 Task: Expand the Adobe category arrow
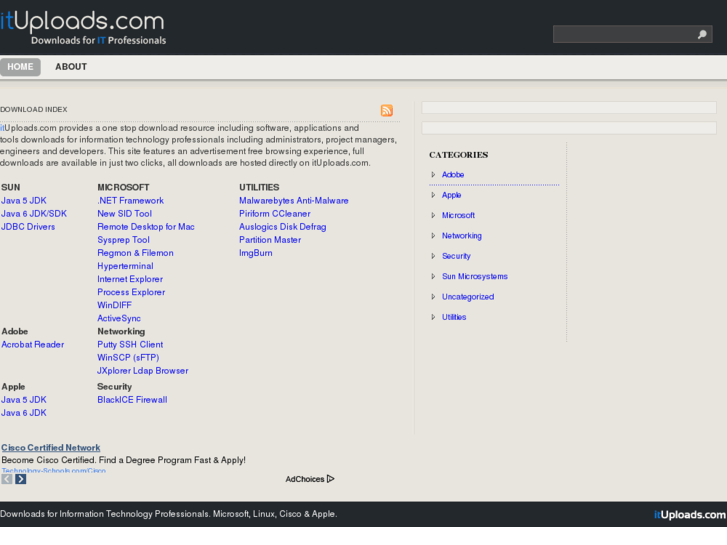point(433,175)
